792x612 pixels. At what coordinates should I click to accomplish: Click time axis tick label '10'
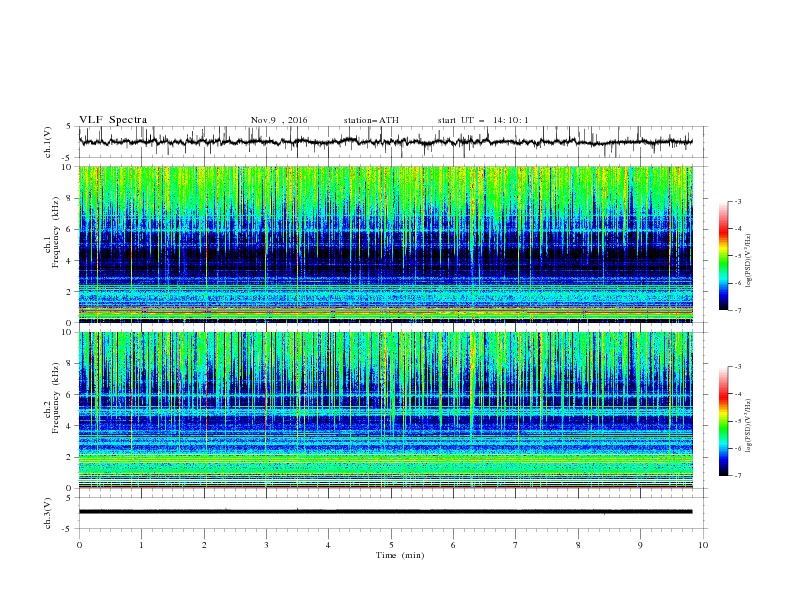[703, 545]
